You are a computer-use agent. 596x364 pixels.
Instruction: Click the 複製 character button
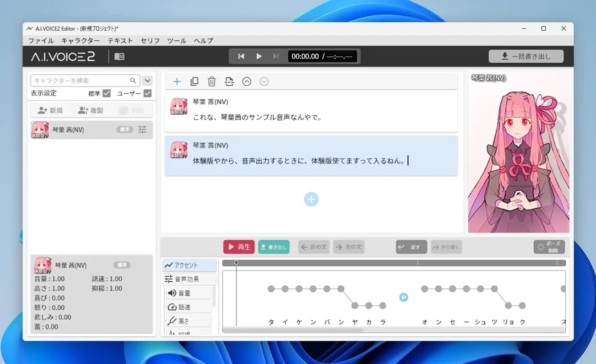[91, 110]
